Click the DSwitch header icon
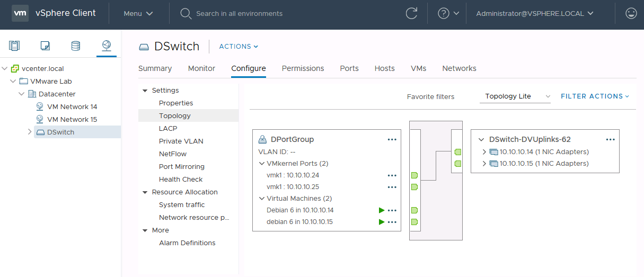 click(144, 47)
